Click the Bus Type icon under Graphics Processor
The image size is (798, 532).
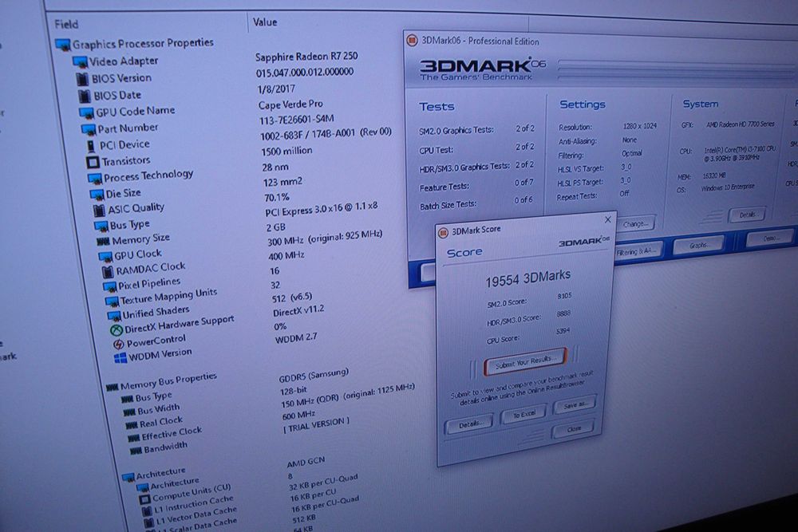pyautogui.click(x=101, y=225)
